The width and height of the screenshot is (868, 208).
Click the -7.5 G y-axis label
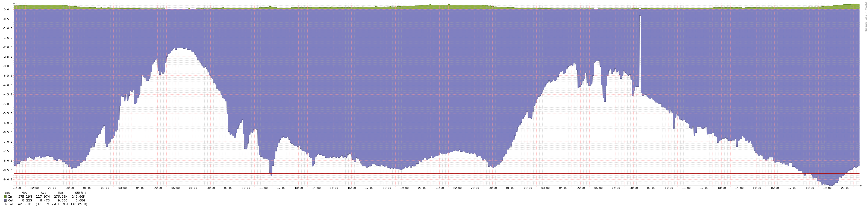click(7, 151)
